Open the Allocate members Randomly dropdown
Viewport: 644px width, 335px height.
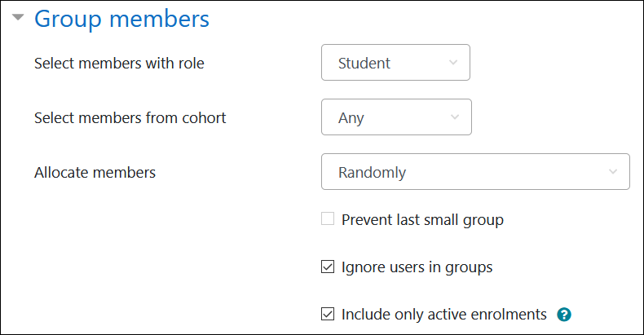pos(475,172)
